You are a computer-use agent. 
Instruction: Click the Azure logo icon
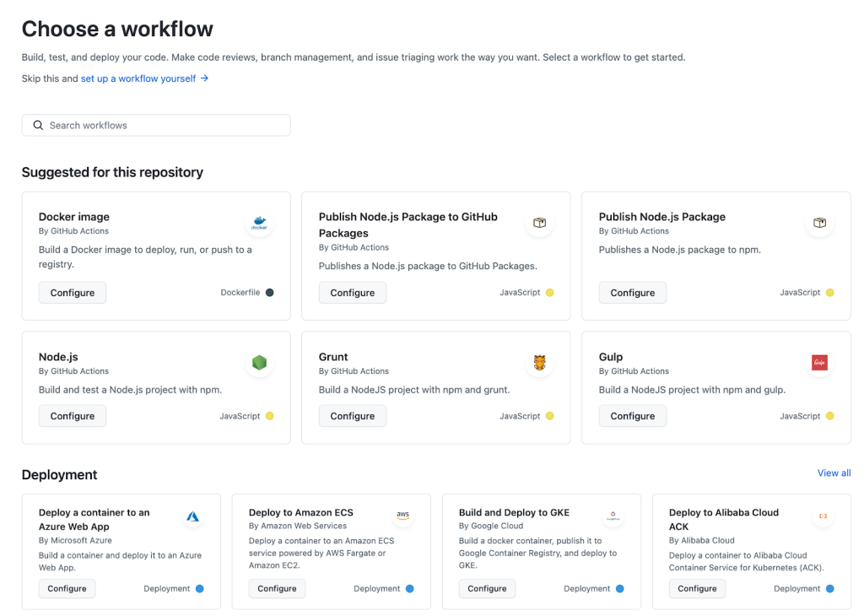pos(192,516)
